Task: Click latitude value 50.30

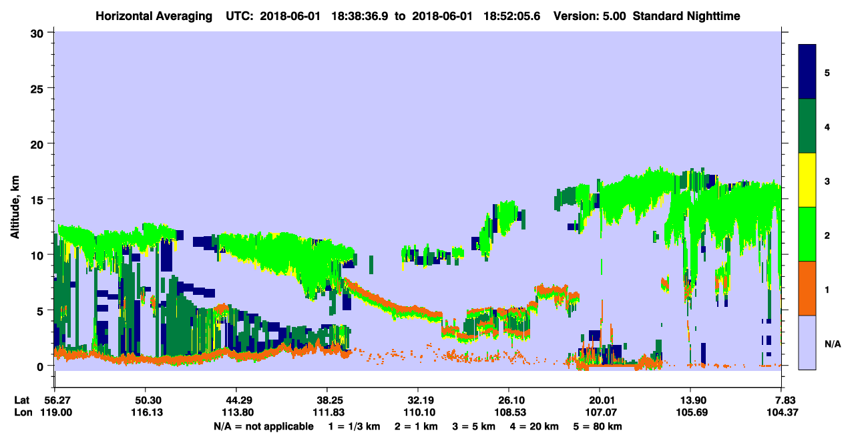Action: pos(145,400)
